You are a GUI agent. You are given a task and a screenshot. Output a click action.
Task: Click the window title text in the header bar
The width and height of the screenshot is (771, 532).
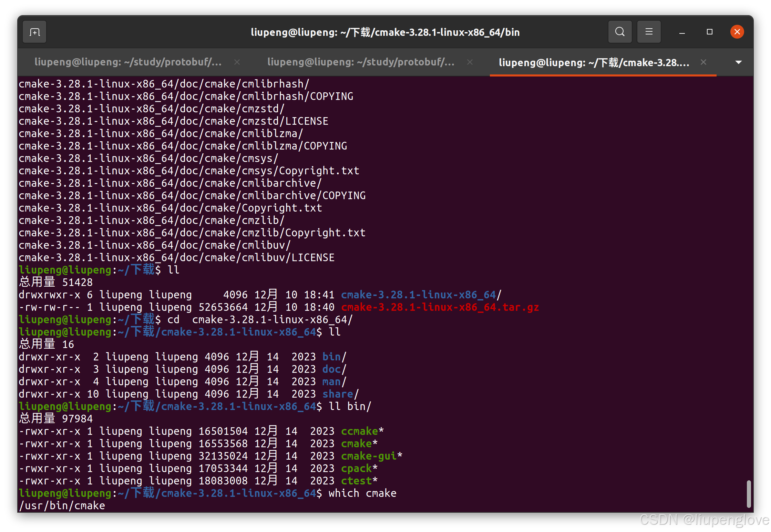click(x=385, y=32)
